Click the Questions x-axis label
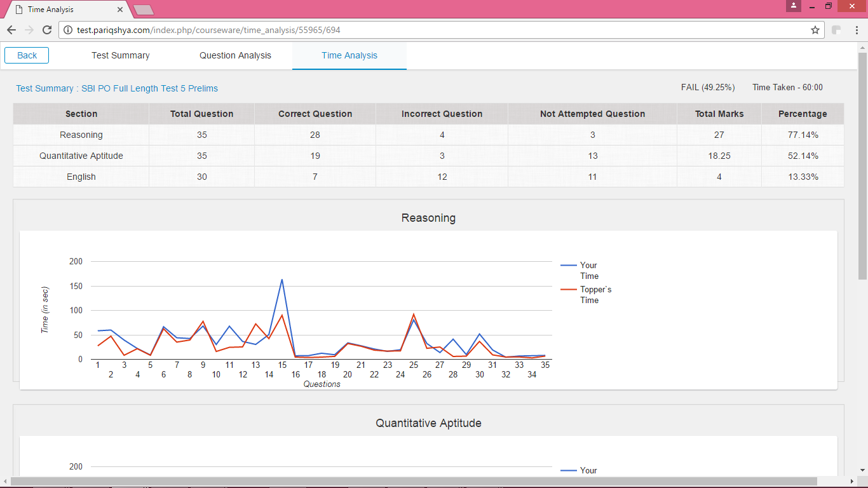 [322, 384]
